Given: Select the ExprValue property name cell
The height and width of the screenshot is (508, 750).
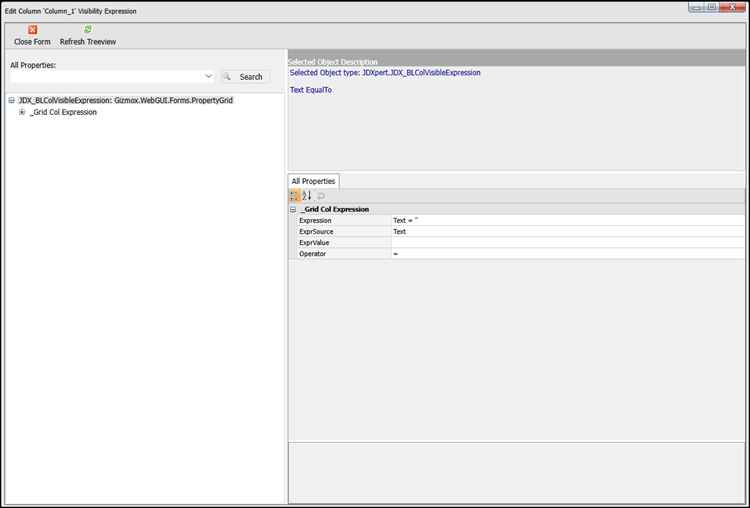Looking at the screenshot, I should 344,243.
